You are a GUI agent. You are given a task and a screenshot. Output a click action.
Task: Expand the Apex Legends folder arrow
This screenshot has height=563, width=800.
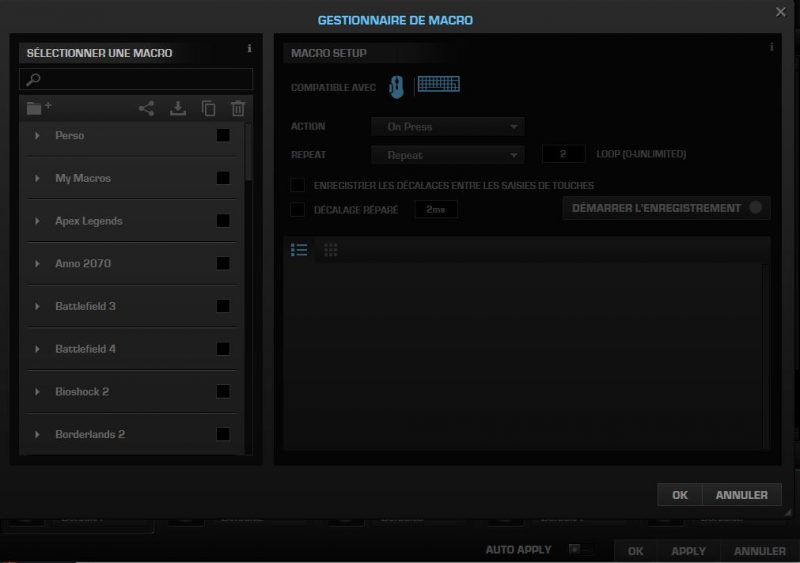click(x=37, y=221)
